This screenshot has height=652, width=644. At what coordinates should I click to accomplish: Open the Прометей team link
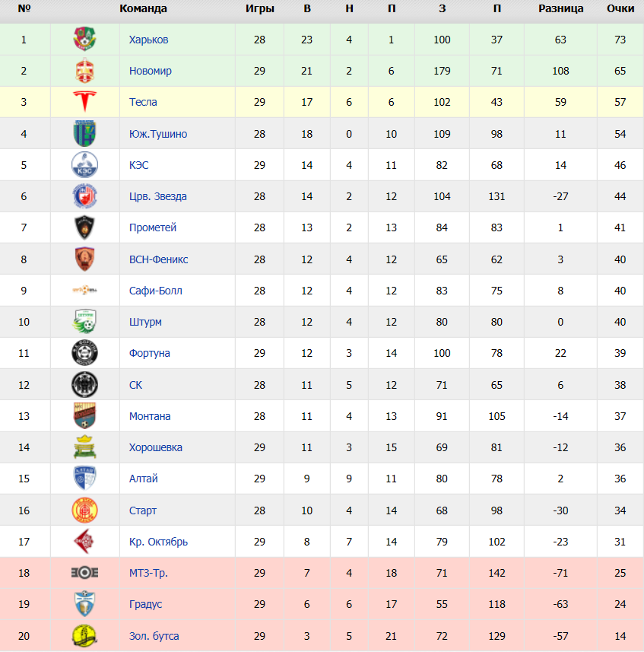(x=153, y=227)
